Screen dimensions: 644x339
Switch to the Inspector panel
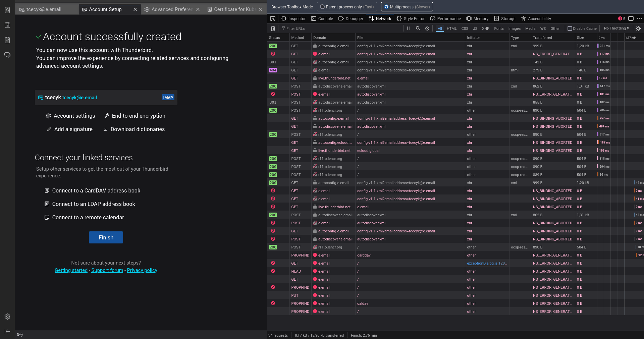click(293, 18)
